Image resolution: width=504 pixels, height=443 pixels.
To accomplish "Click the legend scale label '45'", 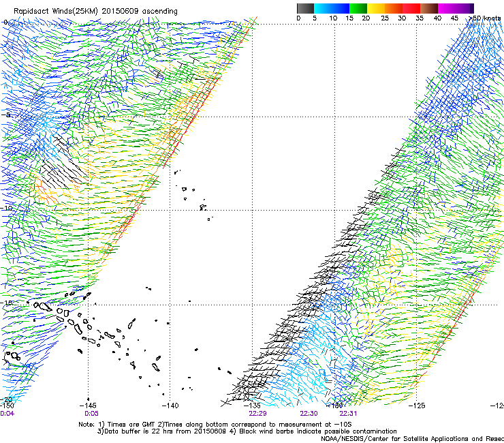I will tap(454, 18).
